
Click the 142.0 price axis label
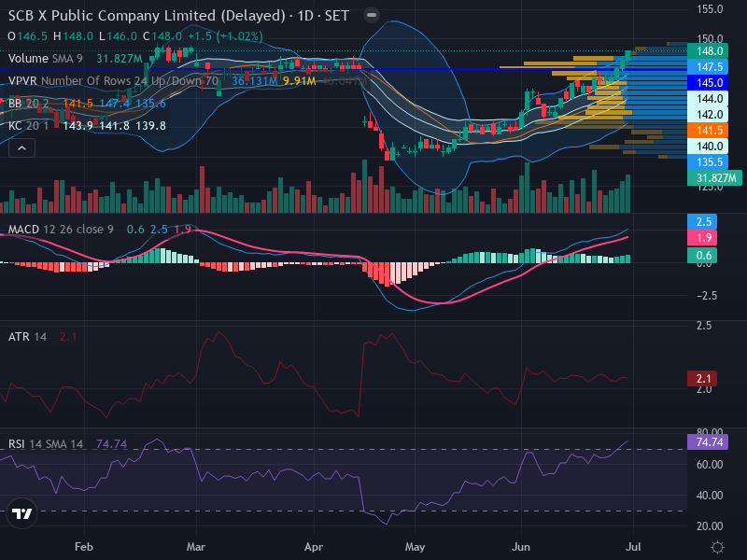point(708,115)
